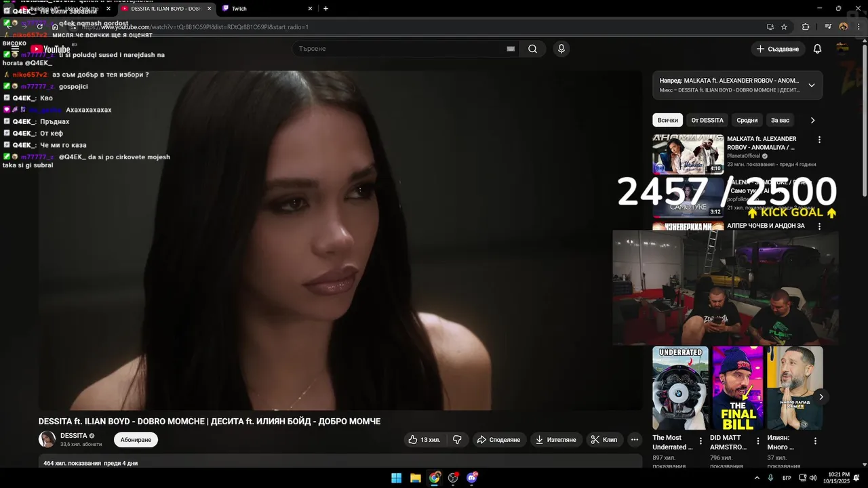This screenshot has width=868, height=488.
Task: Open the DESSITA channel name link
Action: click(74, 435)
